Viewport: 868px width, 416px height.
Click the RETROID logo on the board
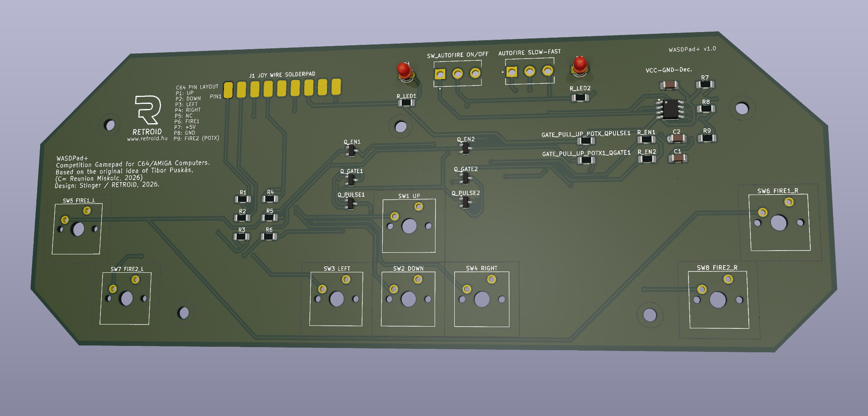coord(148,110)
